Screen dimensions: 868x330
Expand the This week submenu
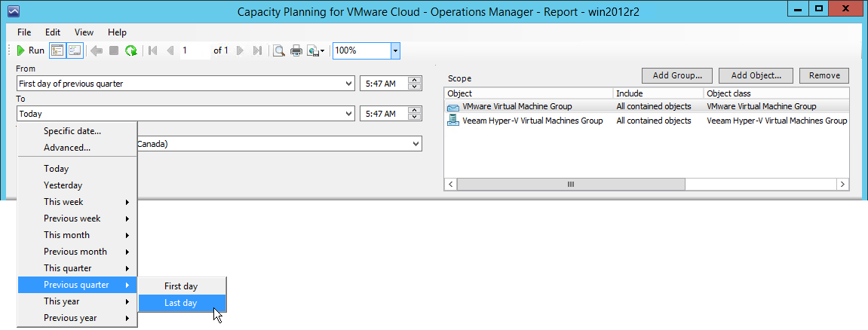click(x=78, y=202)
